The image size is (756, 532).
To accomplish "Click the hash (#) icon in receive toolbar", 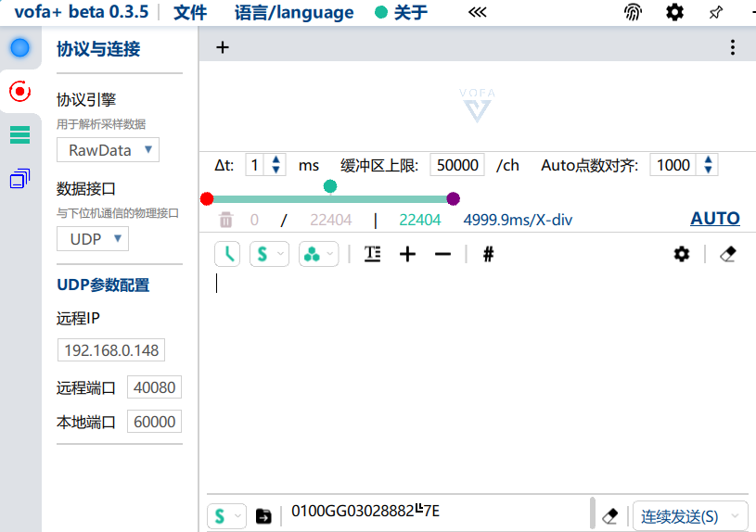I will (x=488, y=254).
